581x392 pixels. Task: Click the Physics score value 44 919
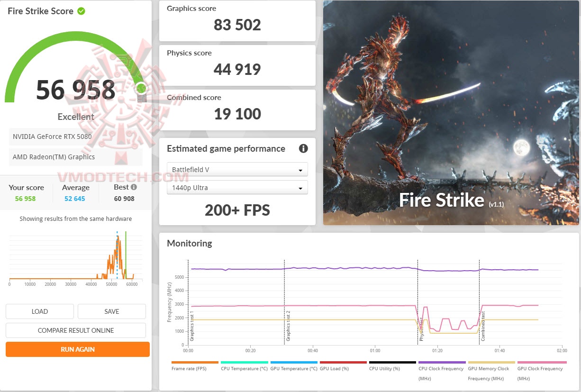[237, 69]
